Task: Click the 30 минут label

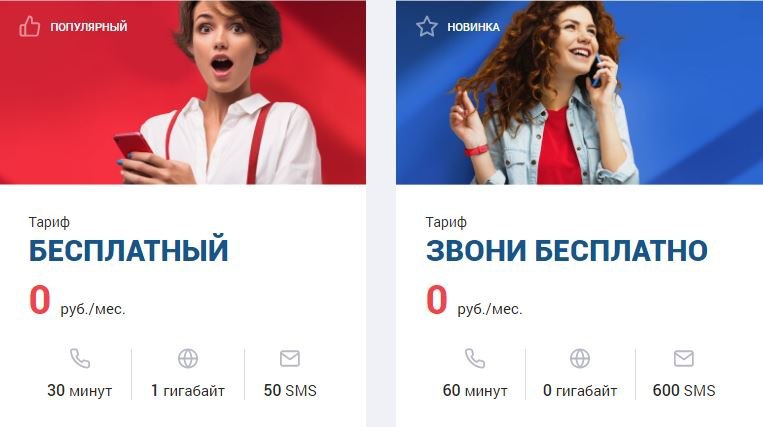Action: click(x=80, y=391)
